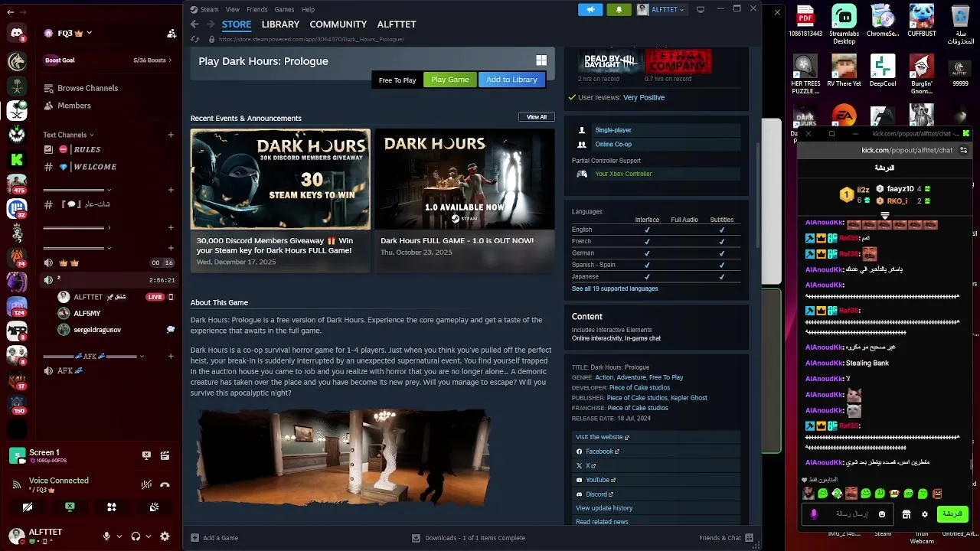Open Very Positive user reviews link
980x551 pixels.
pos(644,98)
